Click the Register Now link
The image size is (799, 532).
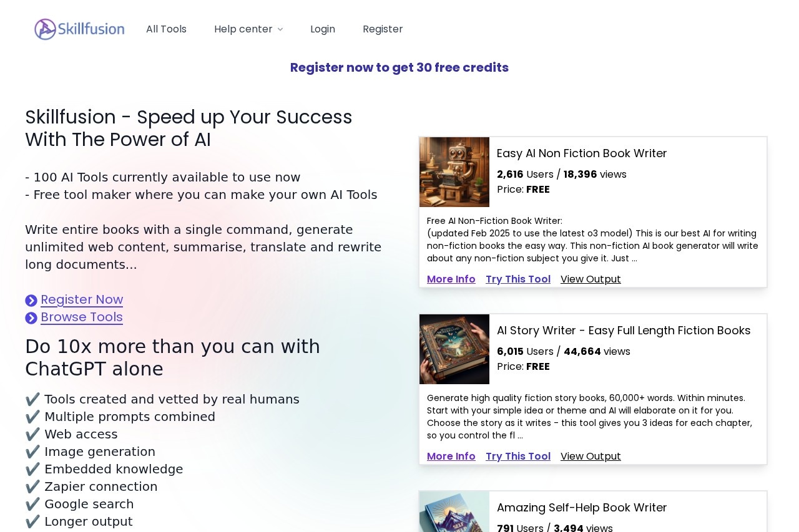coord(82,300)
